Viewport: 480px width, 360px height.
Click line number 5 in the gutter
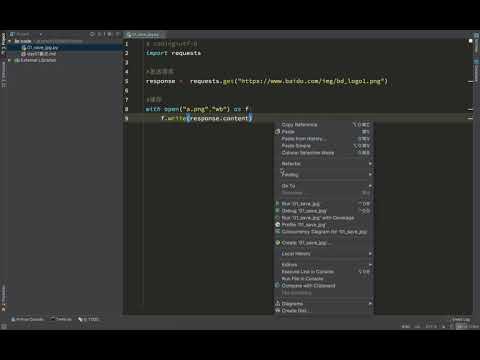(x=126, y=81)
